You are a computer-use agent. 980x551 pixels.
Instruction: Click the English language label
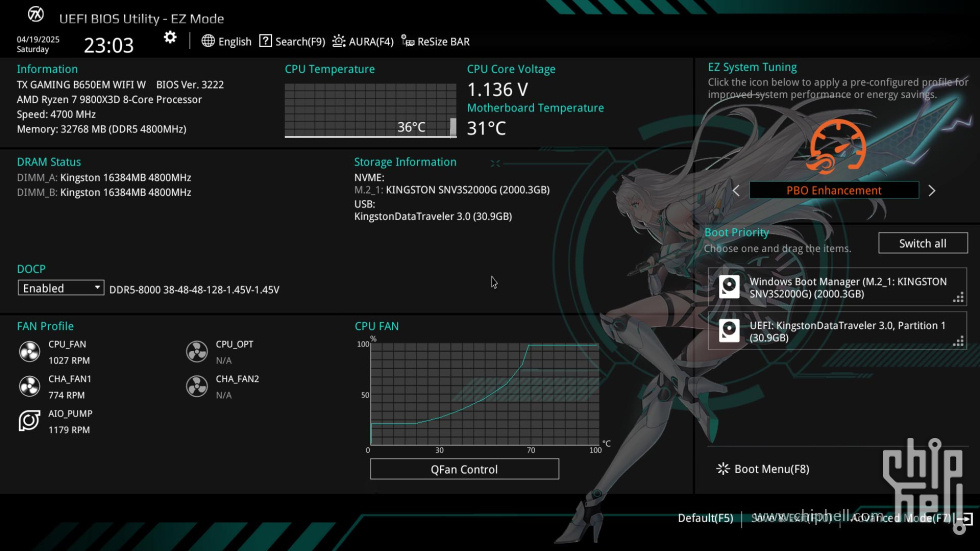pos(235,41)
